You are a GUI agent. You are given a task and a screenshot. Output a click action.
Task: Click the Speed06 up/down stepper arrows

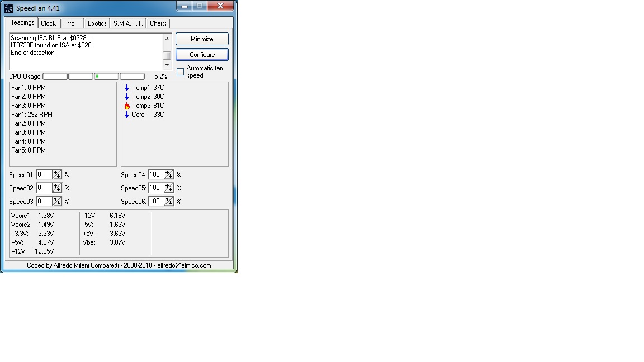(169, 202)
